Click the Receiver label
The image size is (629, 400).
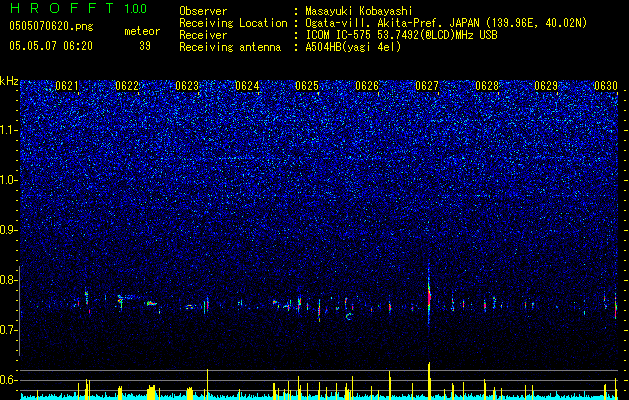pyautogui.click(x=203, y=35)
